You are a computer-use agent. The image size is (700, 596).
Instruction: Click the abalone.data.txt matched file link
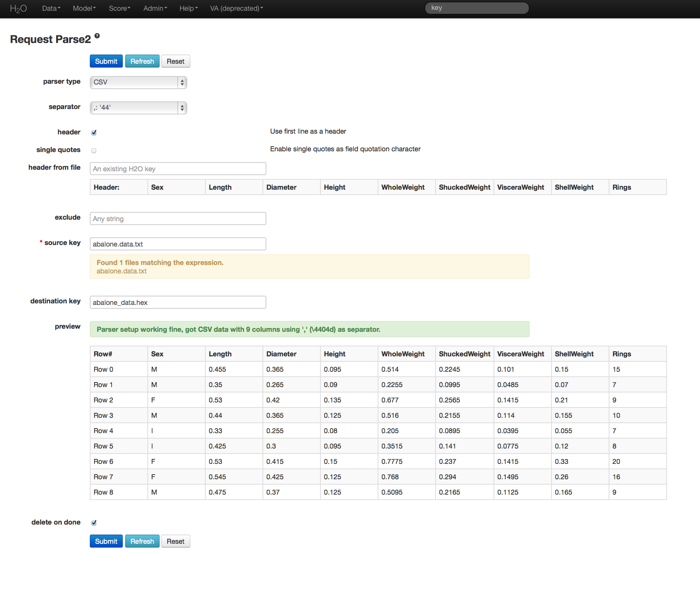pos(122,271)
